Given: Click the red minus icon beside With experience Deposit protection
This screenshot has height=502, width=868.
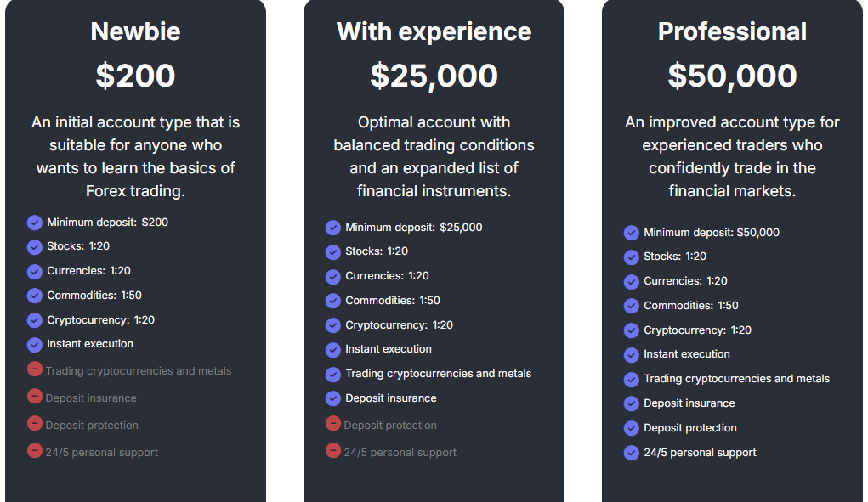Looking at the screenshot, I should tap(332, 423).
